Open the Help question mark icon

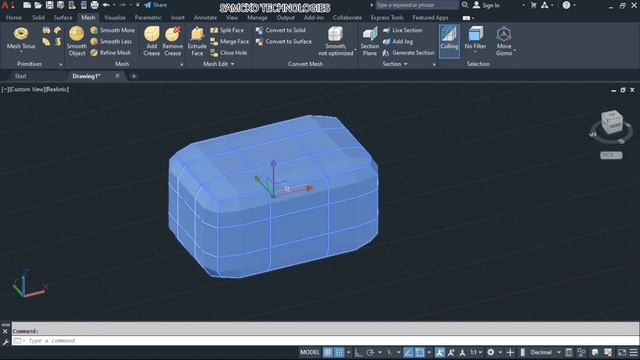coord(566,5)
